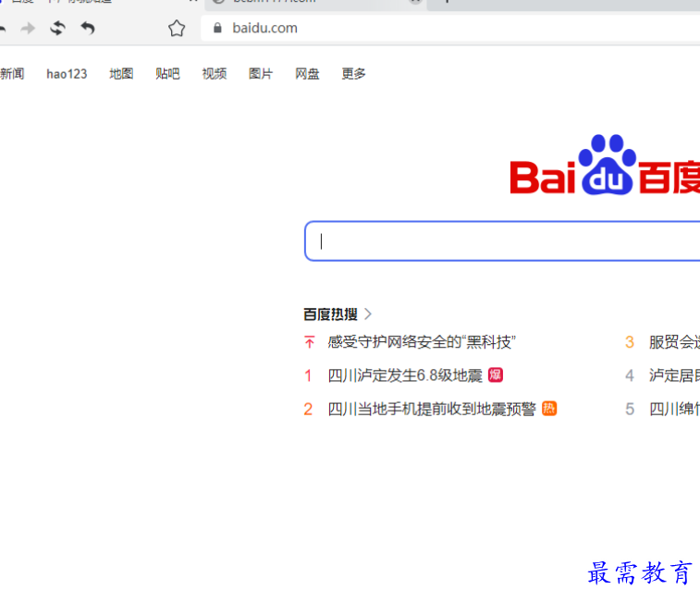Screen dimensions: 700x602
Task: Open the 图片 link
Action: (261, 74)
